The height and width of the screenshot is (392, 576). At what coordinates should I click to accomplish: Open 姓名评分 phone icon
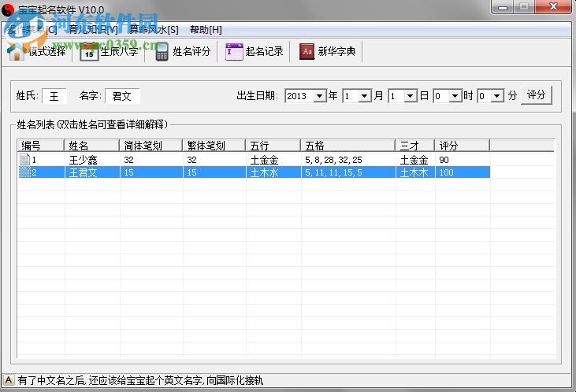[162, 51]
